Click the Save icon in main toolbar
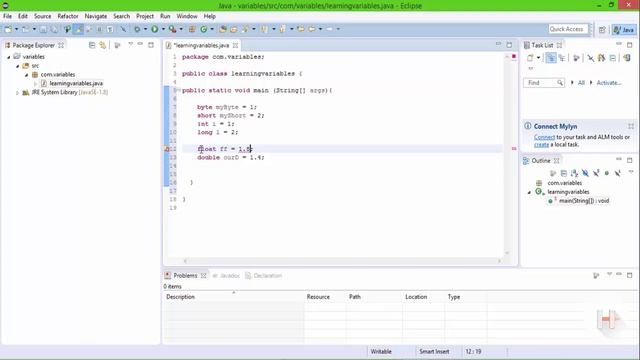 pos(43,29)
